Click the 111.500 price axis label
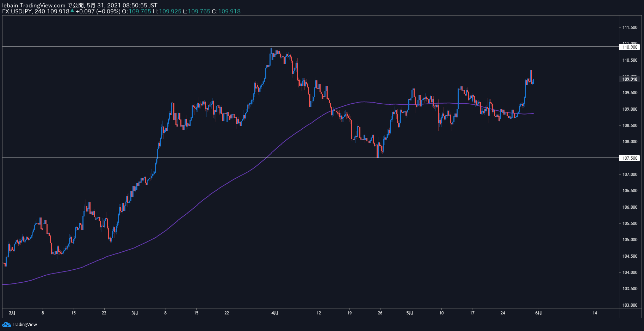644x331 pixels. coord(630,27)
